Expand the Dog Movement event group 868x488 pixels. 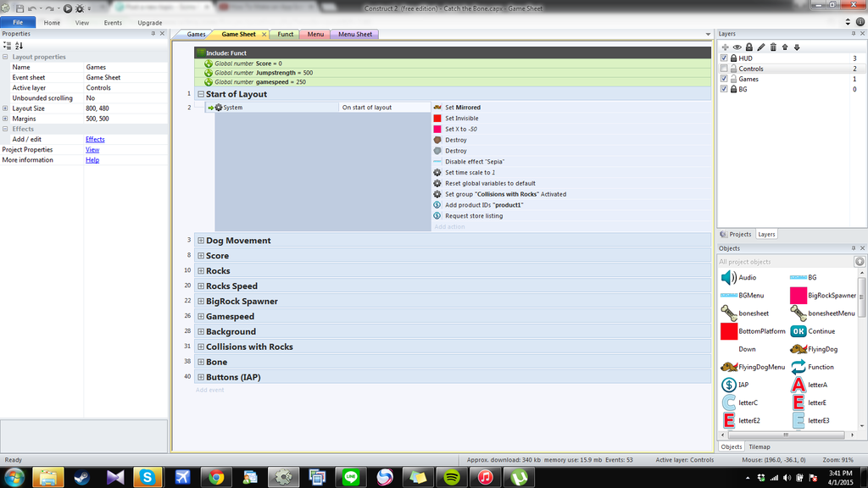point(201,241)
